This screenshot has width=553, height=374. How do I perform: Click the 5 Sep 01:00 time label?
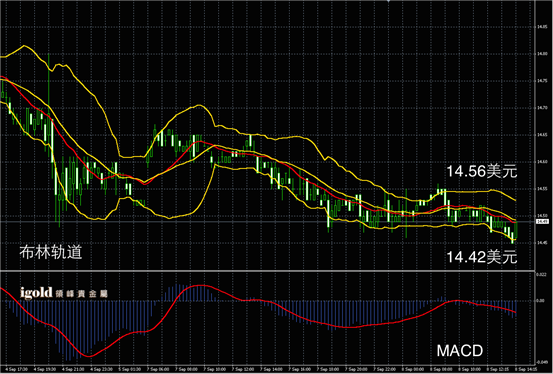pyautogui.click(x=129, y=369)
